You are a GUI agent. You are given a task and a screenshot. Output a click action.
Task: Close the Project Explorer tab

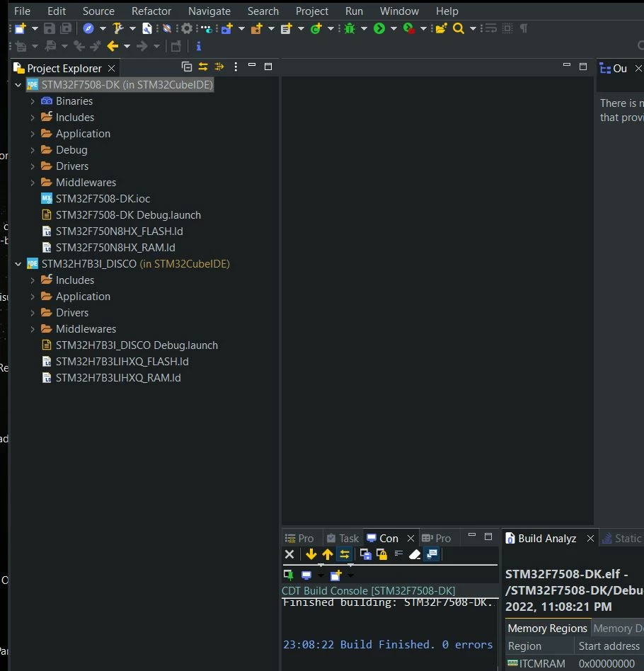pos(111,69)
